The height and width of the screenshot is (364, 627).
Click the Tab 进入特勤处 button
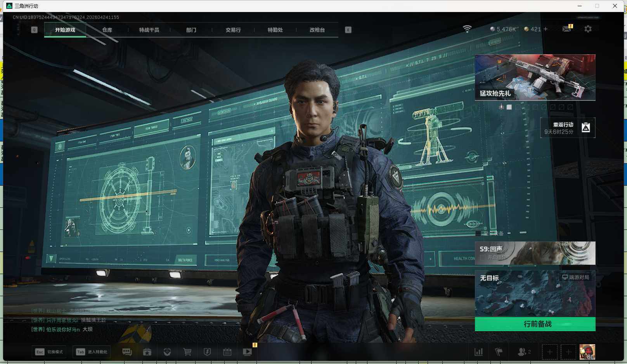pyautogui.click(x=92, y=352)
